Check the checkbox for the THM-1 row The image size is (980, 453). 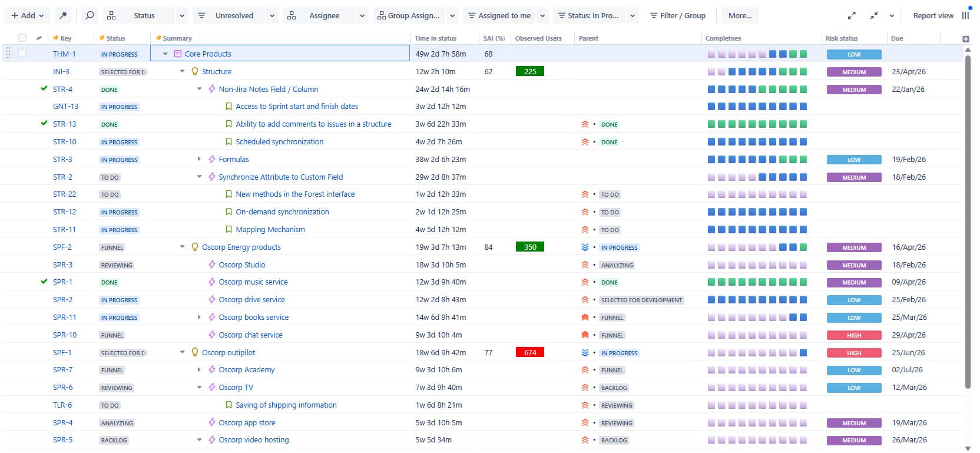pyautogui.click(x=22, y=54)
